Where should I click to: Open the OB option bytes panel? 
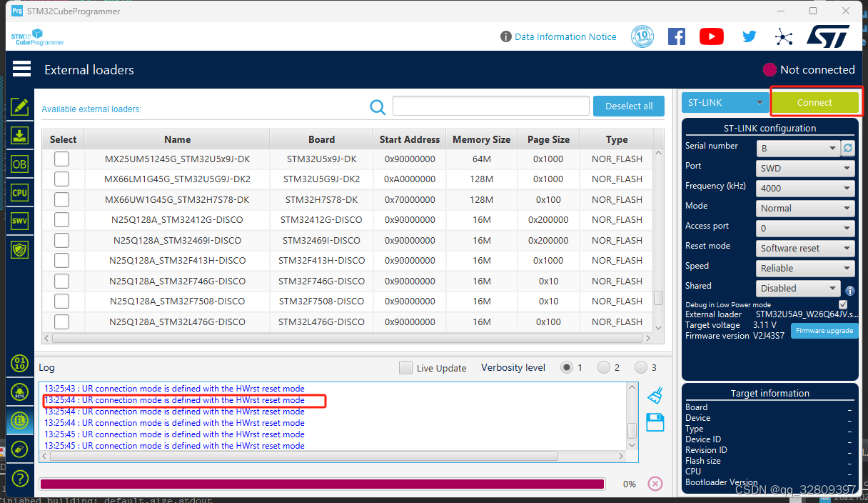pos(20,164)
